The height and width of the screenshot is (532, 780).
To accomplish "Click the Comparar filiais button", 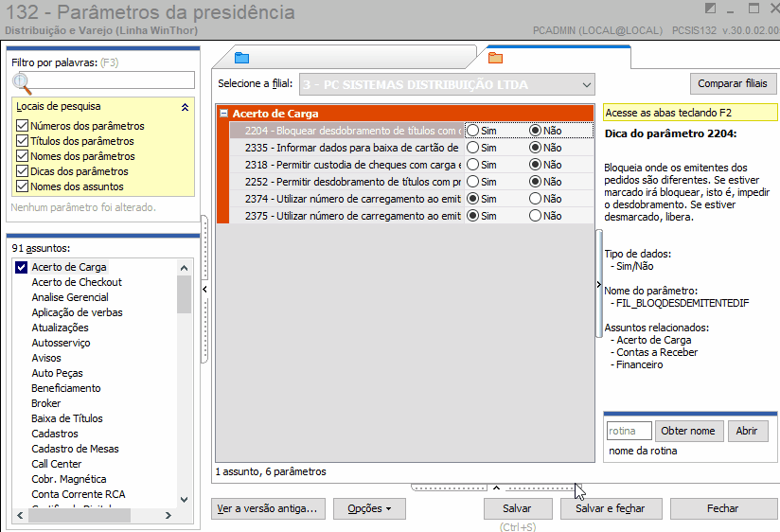I will (x=733, y=83).
